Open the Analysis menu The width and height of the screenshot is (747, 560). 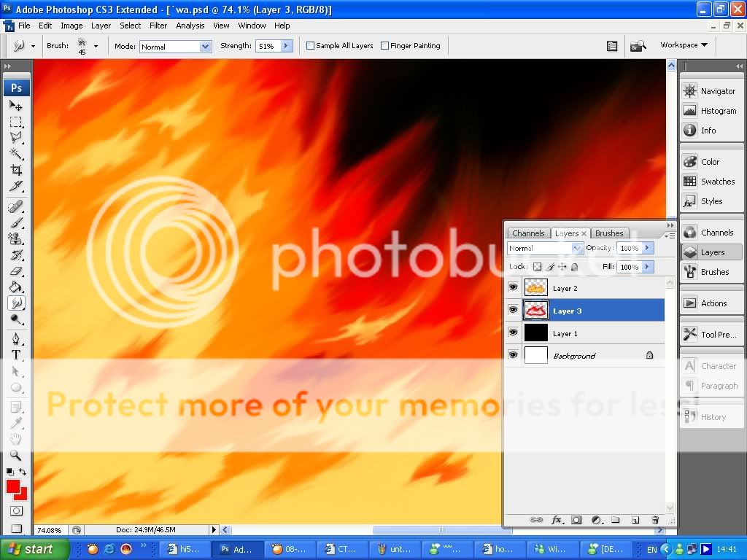[x=190, y=26]
